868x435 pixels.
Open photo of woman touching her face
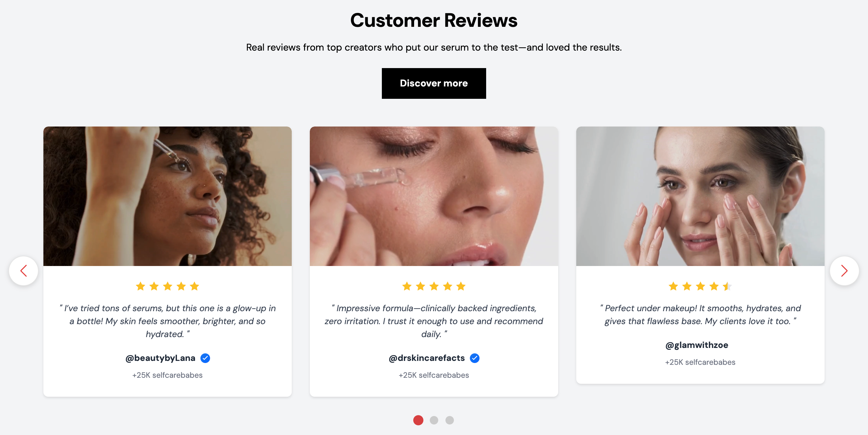pyautogui.click(x=700, y=196)
